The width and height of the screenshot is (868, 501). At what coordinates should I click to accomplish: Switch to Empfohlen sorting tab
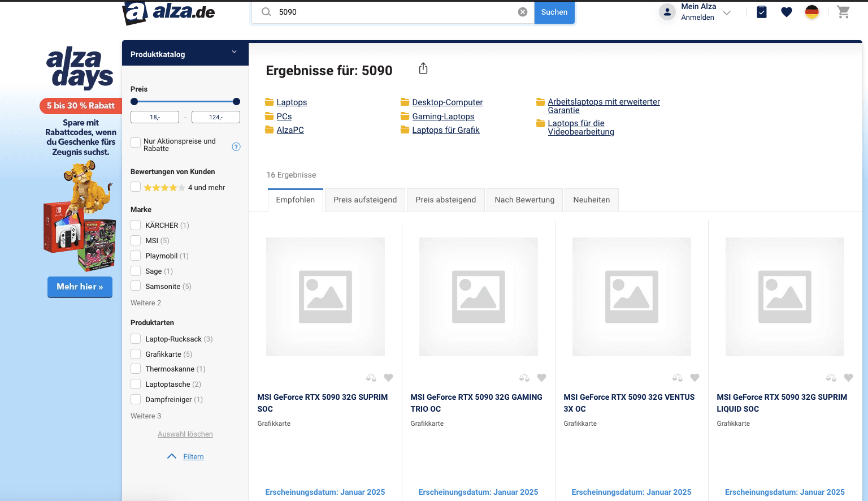point(296,200)
